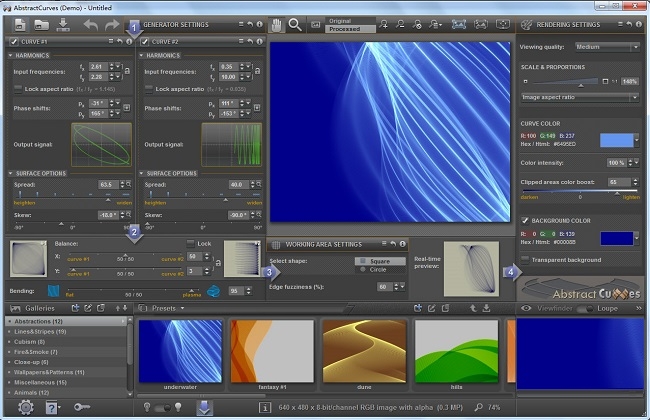Select the Processed view tab

pyautogui.click(x=342, y=29)
